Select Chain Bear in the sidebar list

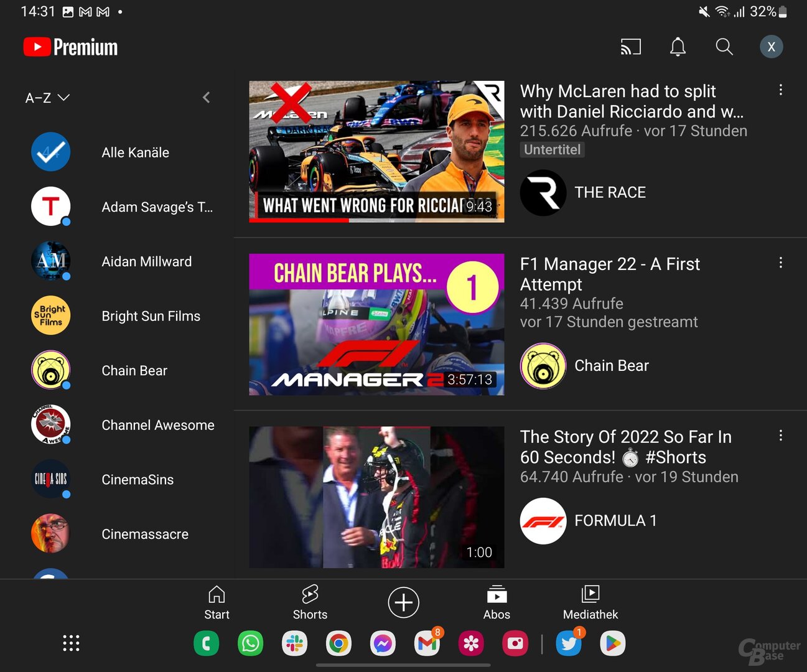tap(134, 371)
